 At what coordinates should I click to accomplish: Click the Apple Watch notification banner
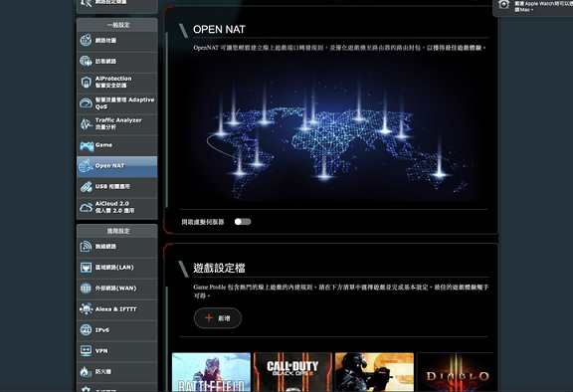(x=533, y=7)
